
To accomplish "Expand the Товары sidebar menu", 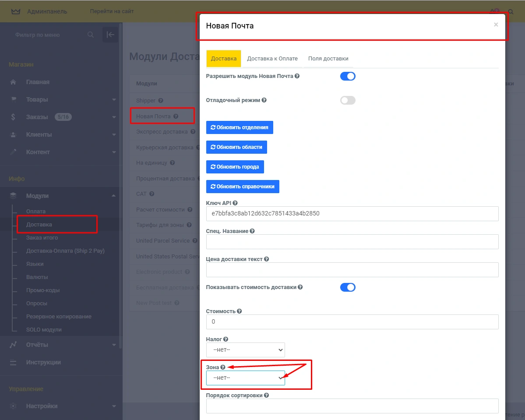I will pyautogui.click(x=61, y=99).
